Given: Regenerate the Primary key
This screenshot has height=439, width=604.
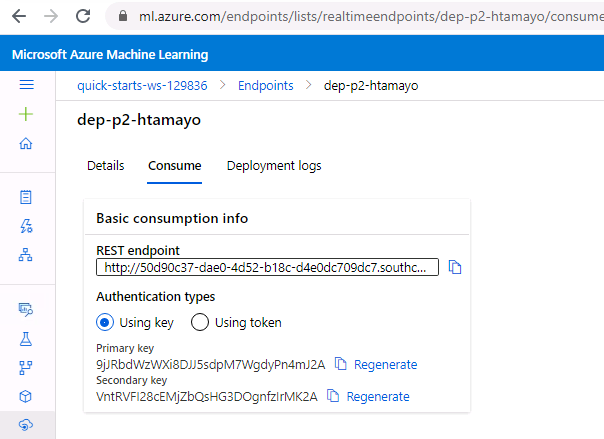Looking at the screenshot, I should click(386, 364).
